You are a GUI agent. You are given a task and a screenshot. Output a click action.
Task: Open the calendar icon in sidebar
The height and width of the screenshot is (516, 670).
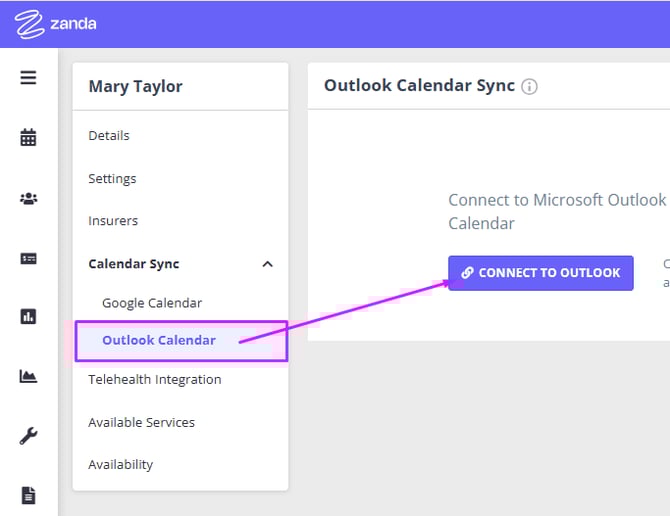click(28, 138)
